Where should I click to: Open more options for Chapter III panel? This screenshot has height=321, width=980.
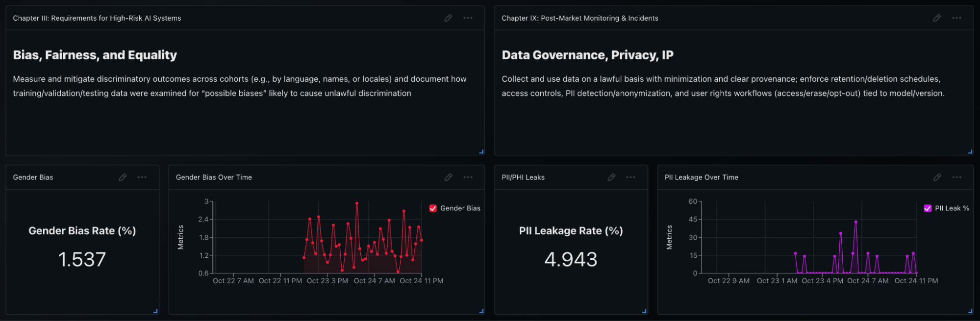click(x=468, y=18)
